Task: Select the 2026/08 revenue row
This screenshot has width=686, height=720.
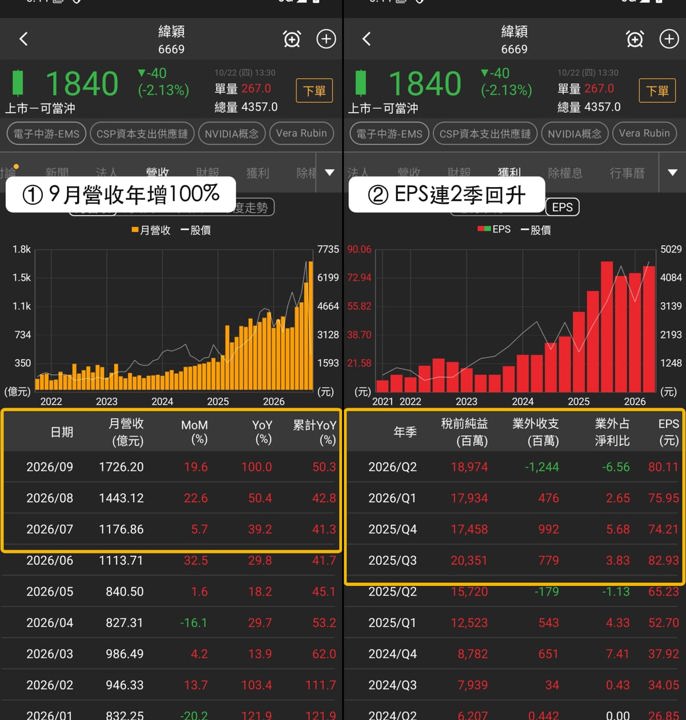Action: 171,498
